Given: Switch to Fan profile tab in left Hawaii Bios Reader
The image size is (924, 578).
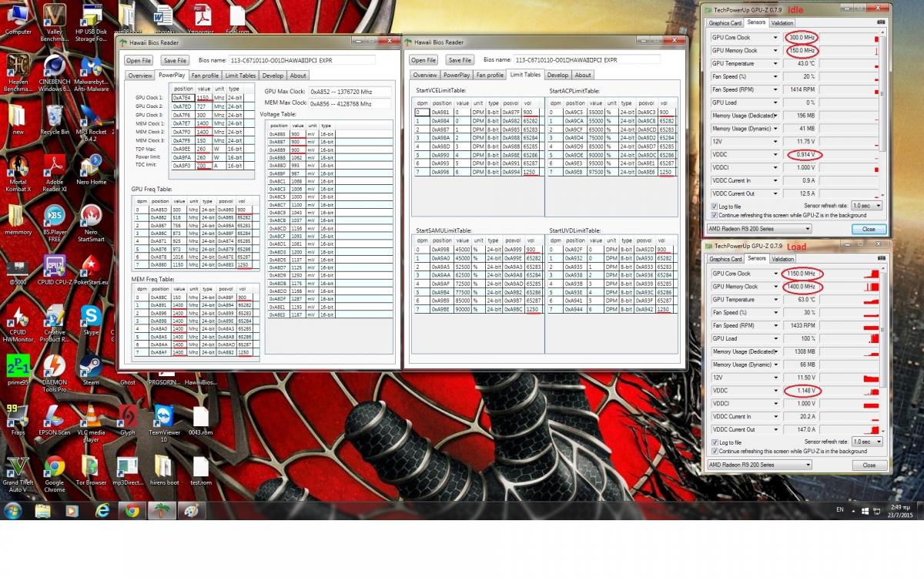Looking at the screenshot, I should click(x=206, y=76).
